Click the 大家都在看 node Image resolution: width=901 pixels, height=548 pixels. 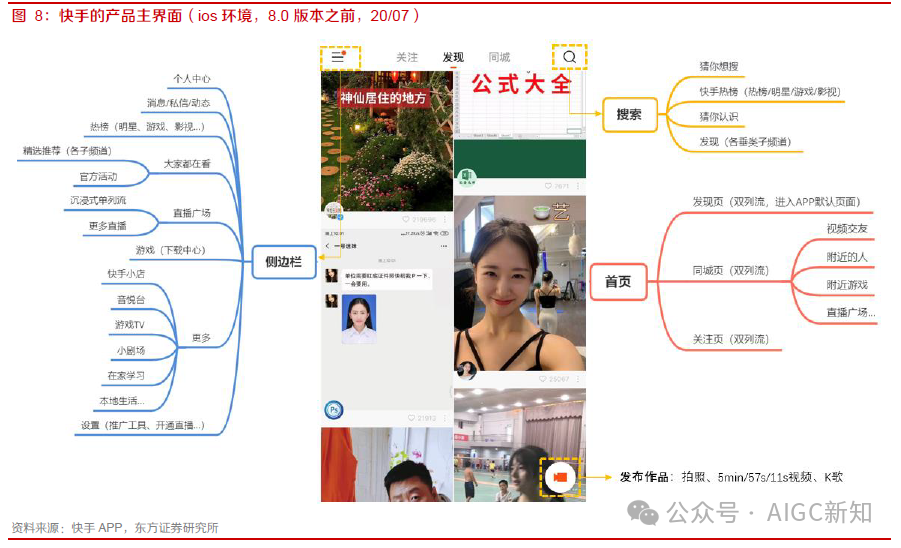[187, 164]
